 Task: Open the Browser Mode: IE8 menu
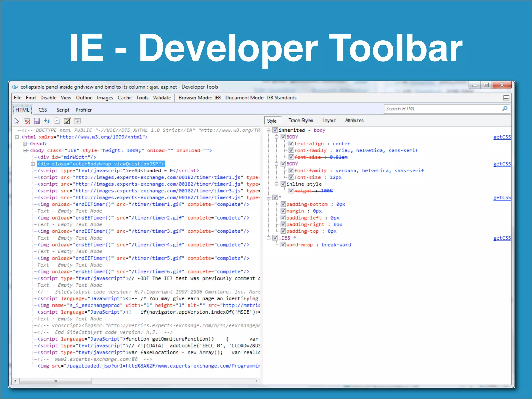pos(199,98)
